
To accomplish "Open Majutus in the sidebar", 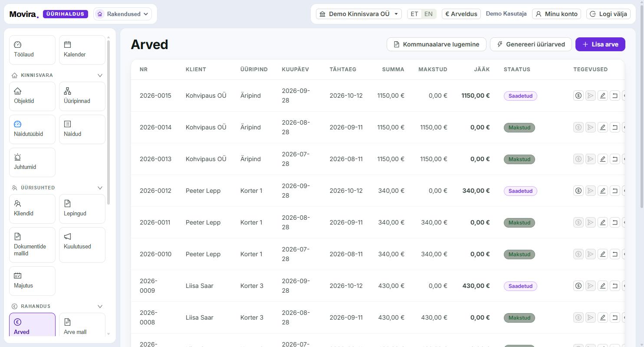I will tap(32, 281).
